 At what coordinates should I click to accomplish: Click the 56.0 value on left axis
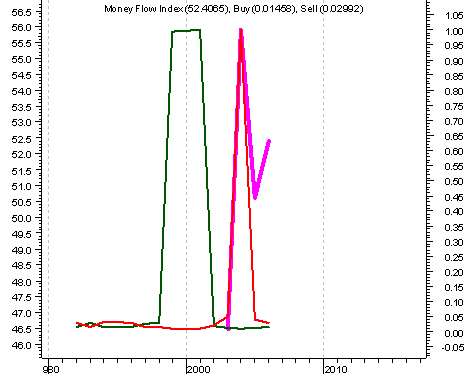coord(21,27)
